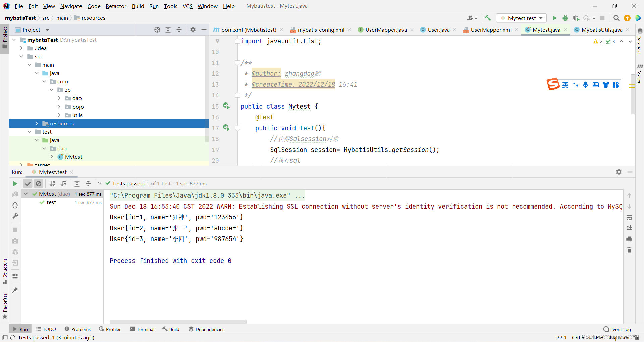
Task: Sort test results alphabetically icon
Action: [52, 184]
